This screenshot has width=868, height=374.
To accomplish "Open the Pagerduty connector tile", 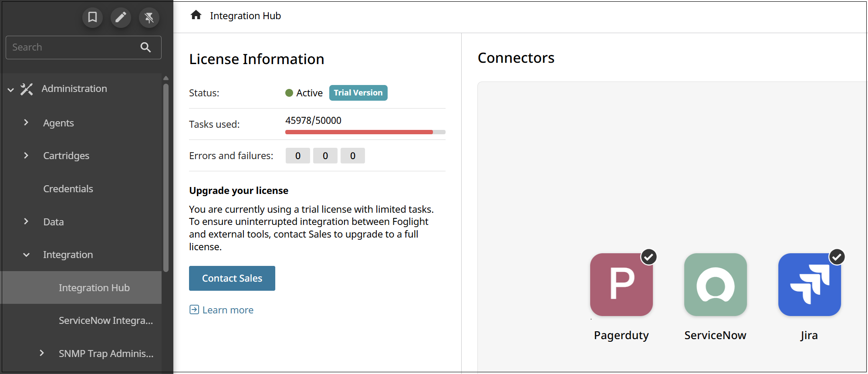I will (621, 285).
